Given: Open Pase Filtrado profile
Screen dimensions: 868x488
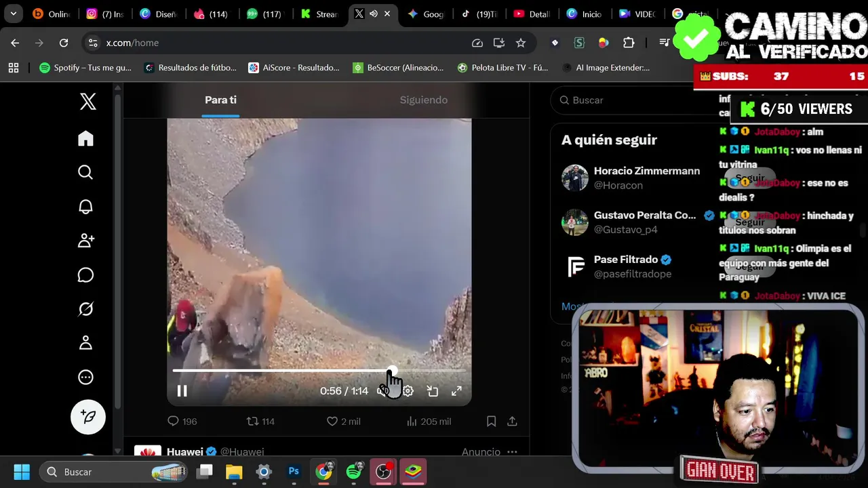Looking at the screenshot, I should point(626,260).
